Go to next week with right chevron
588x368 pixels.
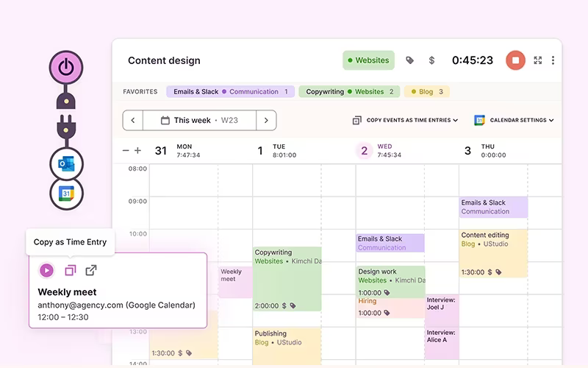(x=266, y=120)
